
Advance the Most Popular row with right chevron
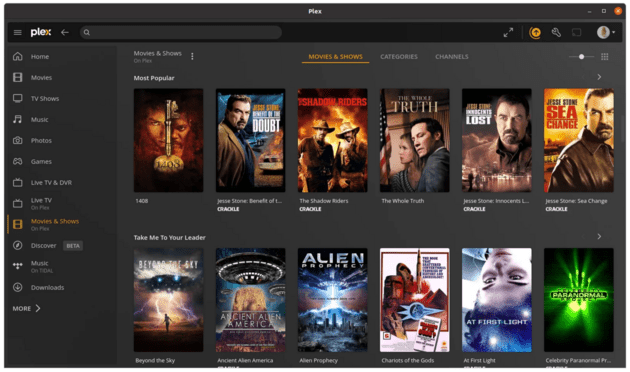[x=599, y=77]
